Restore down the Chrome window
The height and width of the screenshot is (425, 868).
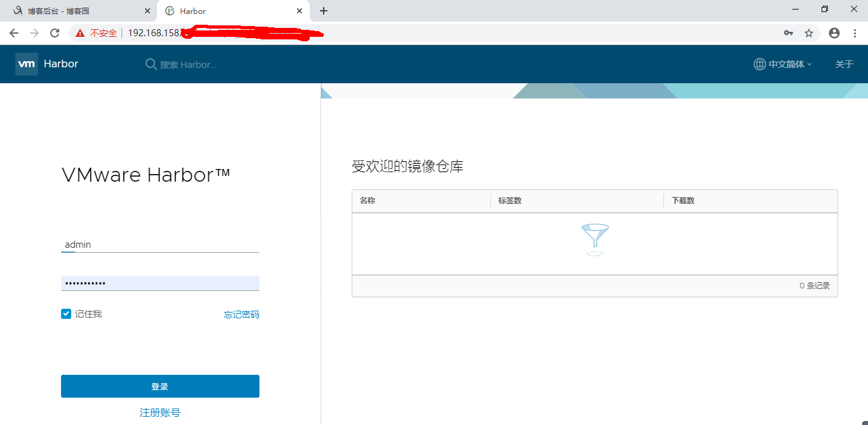click(x=825, y=9)
